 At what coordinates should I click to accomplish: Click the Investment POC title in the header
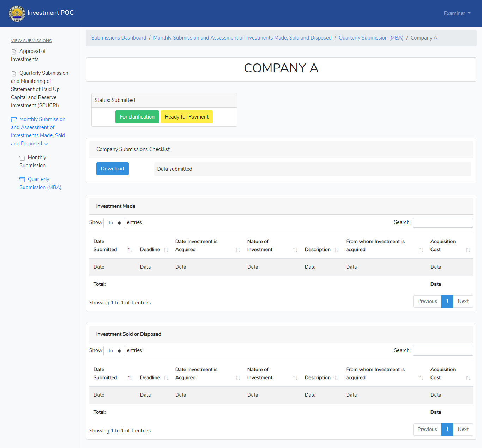tap(50, 13)
